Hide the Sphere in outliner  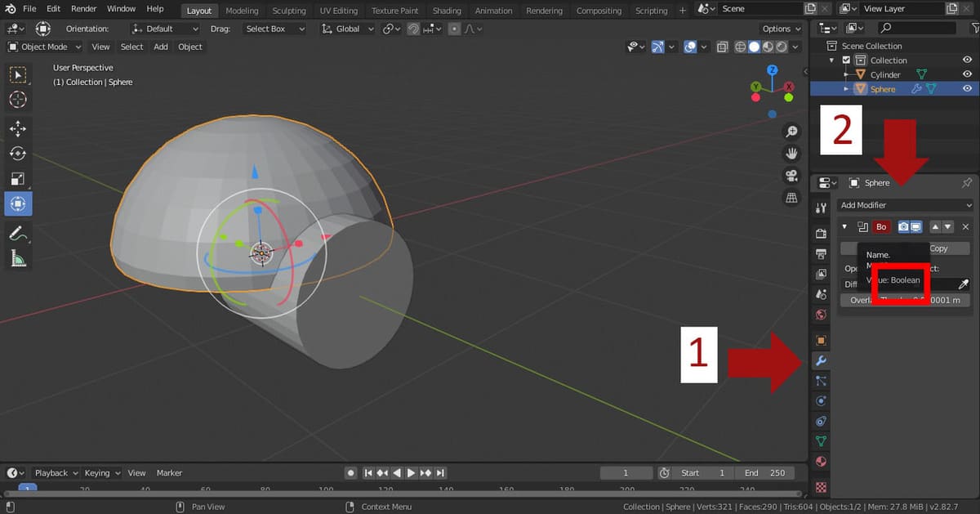[967, 89]
